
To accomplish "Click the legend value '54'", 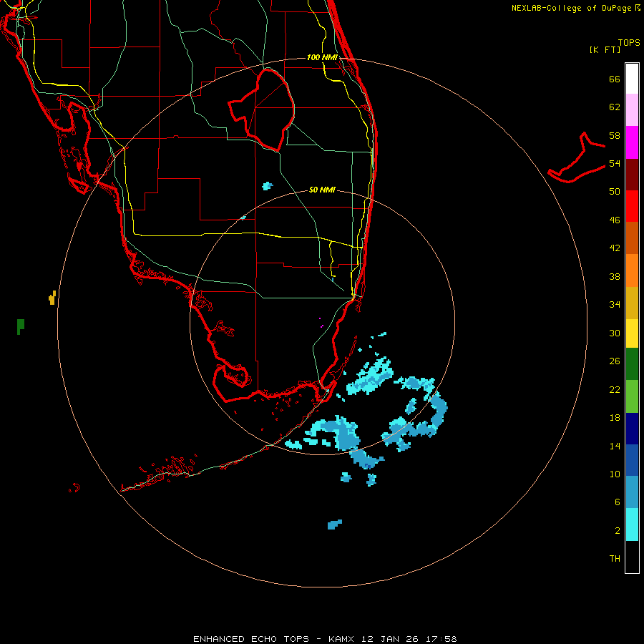I will coord(615,163).
